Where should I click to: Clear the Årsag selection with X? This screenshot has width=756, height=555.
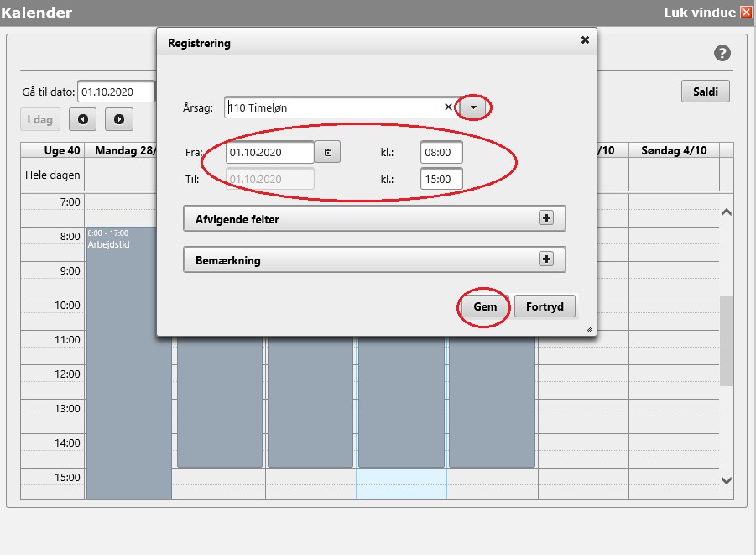point(448,107)
